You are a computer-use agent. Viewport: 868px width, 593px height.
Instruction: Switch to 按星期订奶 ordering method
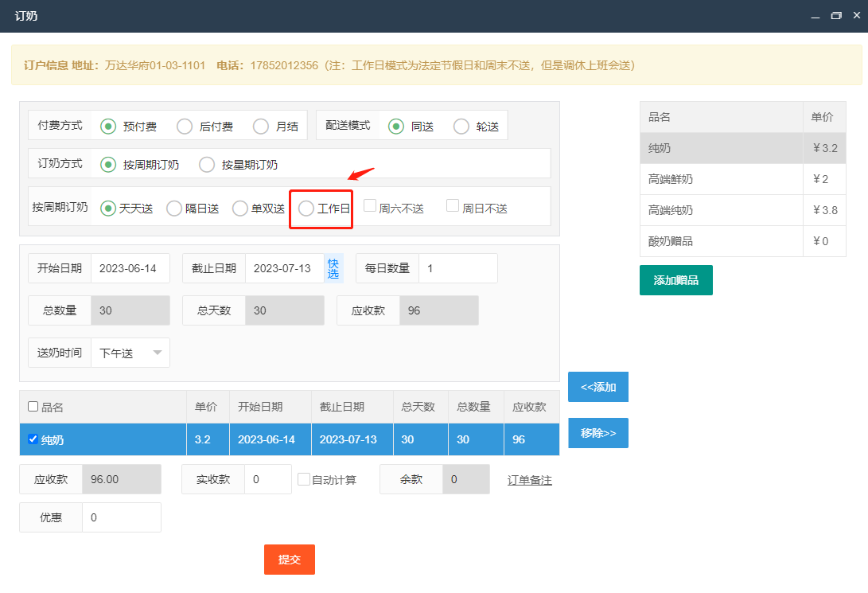[207, 165]
